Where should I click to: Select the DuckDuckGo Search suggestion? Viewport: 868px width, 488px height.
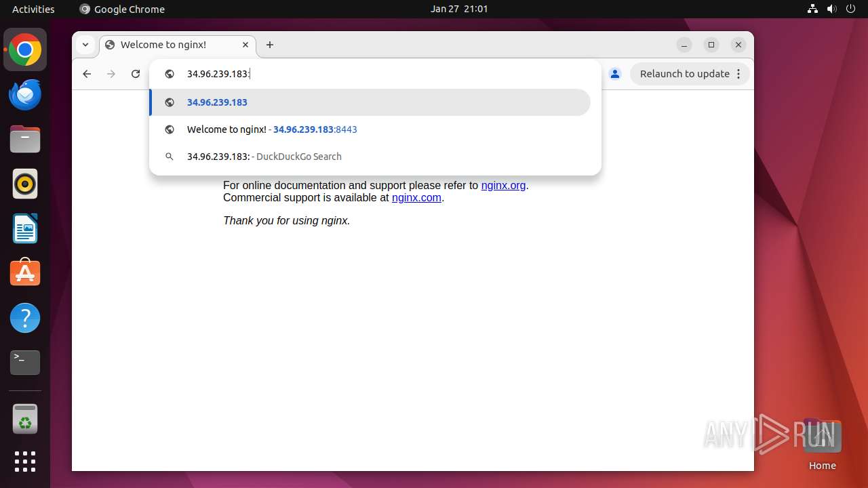[370, 157]
